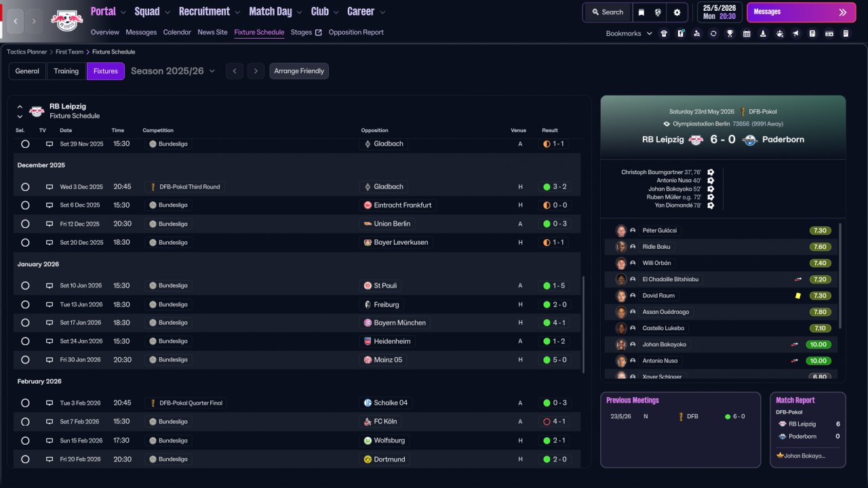Click the megaphone icon in bookmarks bar

(x=795, y=33)
